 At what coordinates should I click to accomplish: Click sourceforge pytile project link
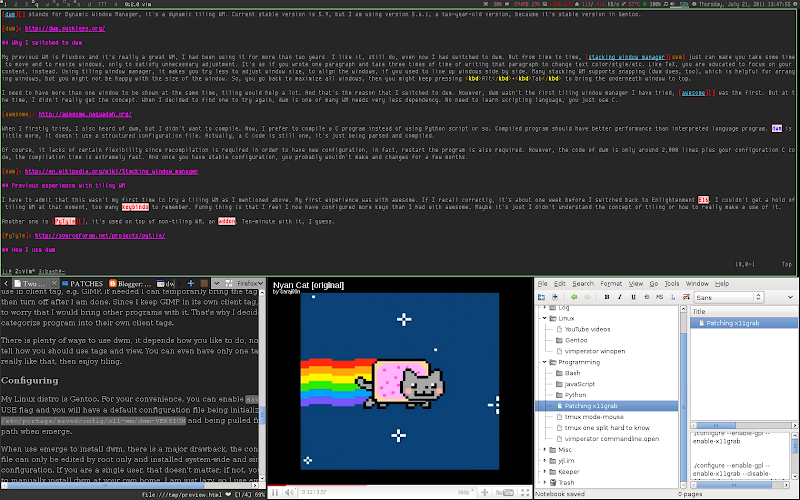100,236
